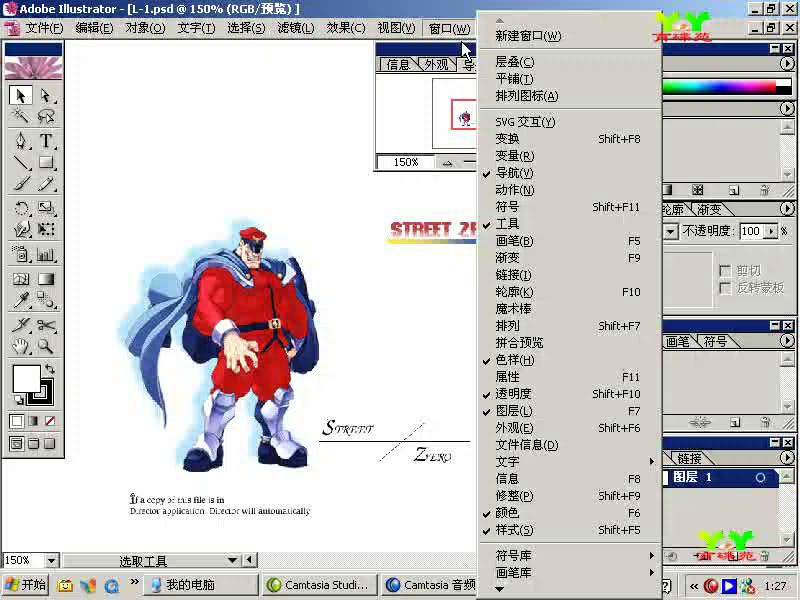Swap fill and stroke colors arrow
Viewport: 800px width, 600px height.
click(49, 368)
